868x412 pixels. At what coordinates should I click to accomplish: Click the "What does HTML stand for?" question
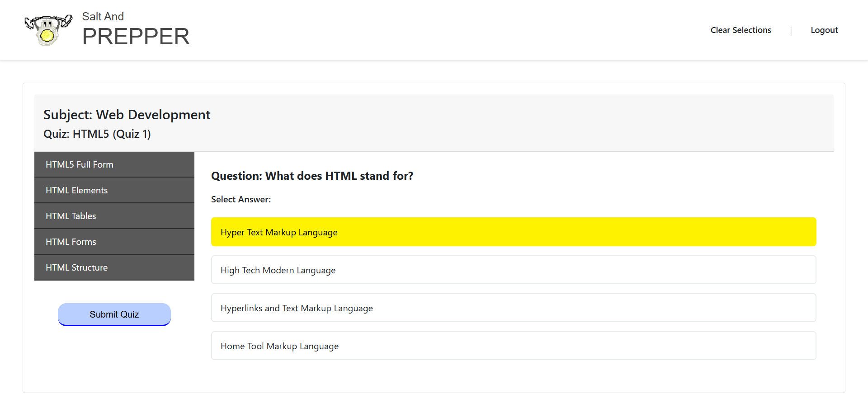[312, 176]
